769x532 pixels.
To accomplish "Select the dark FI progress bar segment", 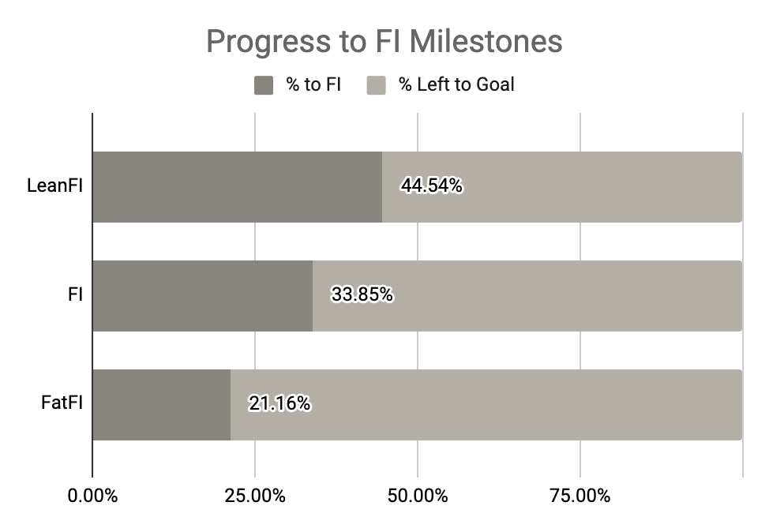I will [x=202, y=296].
